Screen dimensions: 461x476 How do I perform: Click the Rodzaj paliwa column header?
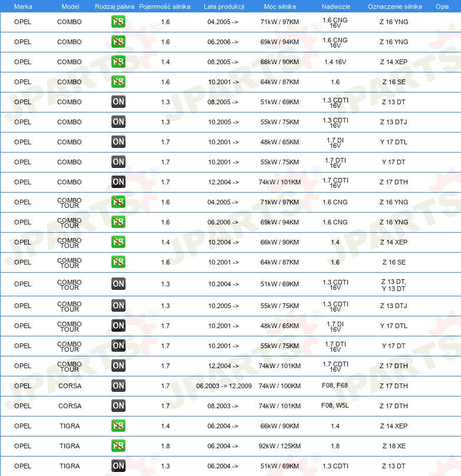(x=114, y=6)
